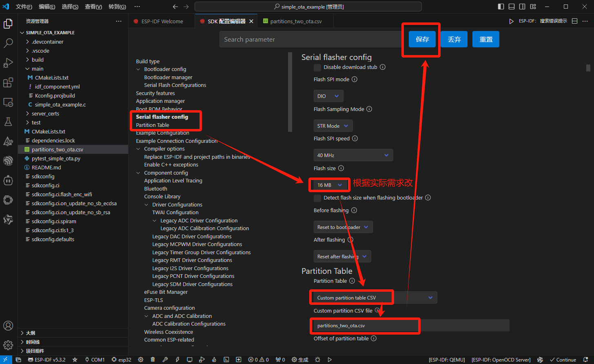Collapse the Bootloader config tree node
Viewport: 594px width, 364px height.
click(x=138, y=69)
